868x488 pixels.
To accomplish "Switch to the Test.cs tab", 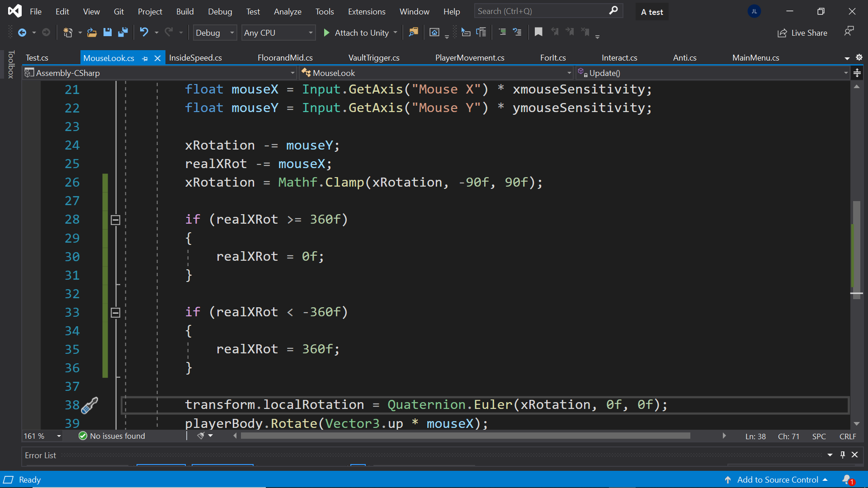I will (x=37, y=58).
